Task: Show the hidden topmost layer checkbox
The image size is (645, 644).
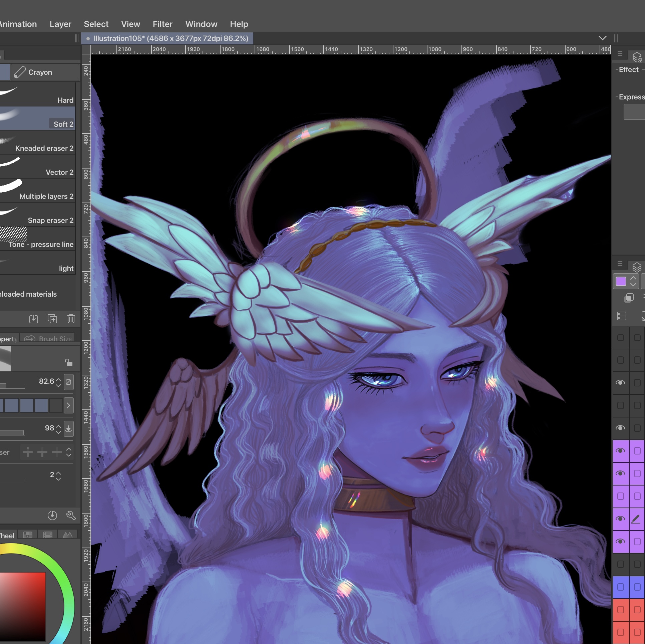Action: point(620,338)
